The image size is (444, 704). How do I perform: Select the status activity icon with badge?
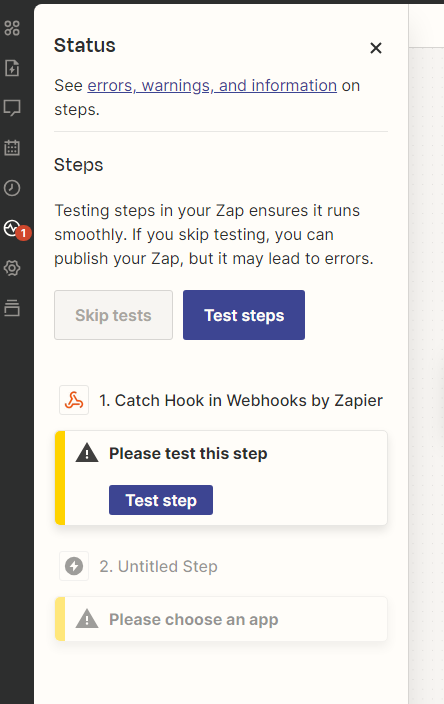(x=12, y=228)
